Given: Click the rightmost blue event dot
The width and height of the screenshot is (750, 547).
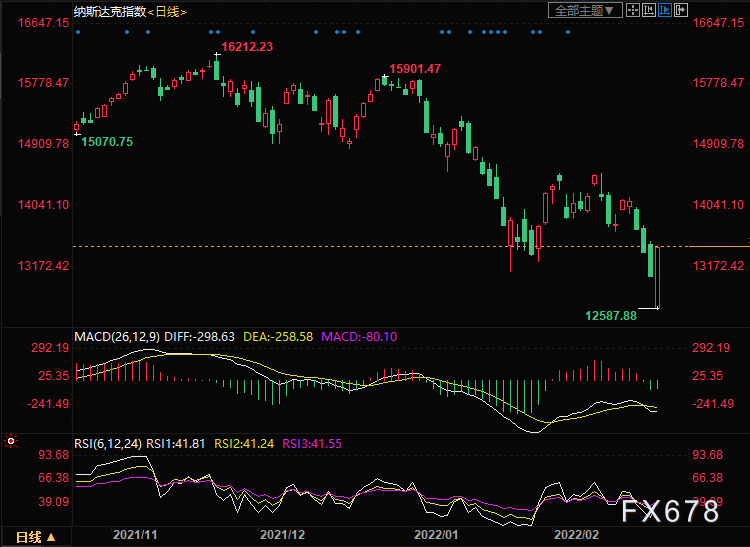Looking at the screenshot, I should [568, 32].
